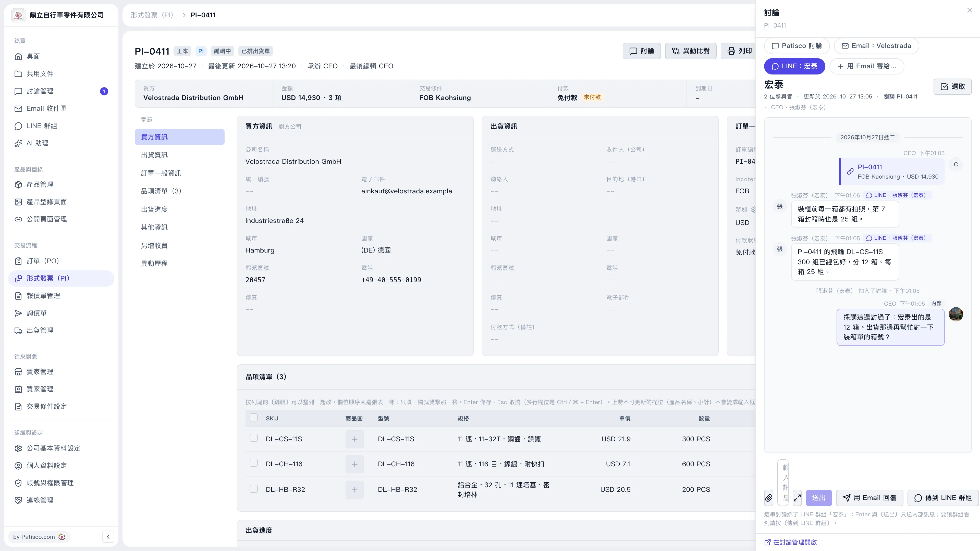Collapse the sidebar using the bottom chevron
This screenshot has width=980, height=551.
(x=108, y=536)
